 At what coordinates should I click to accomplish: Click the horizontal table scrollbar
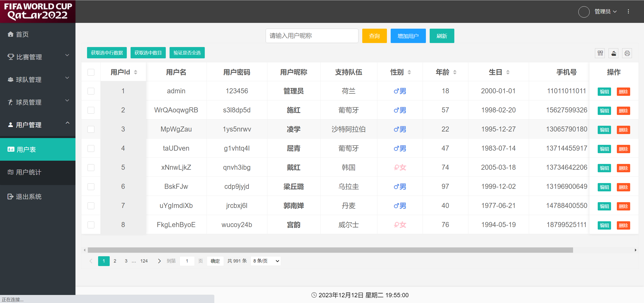(x=330, y=250)
